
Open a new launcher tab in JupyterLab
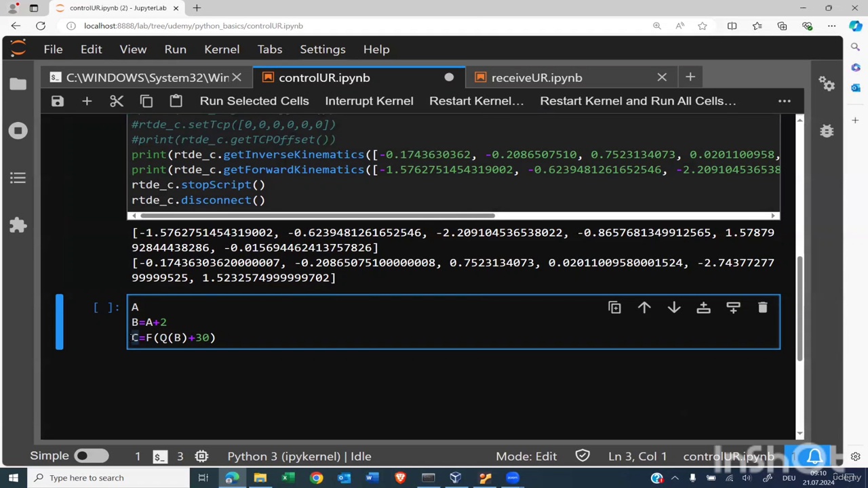tap(690, 78)
